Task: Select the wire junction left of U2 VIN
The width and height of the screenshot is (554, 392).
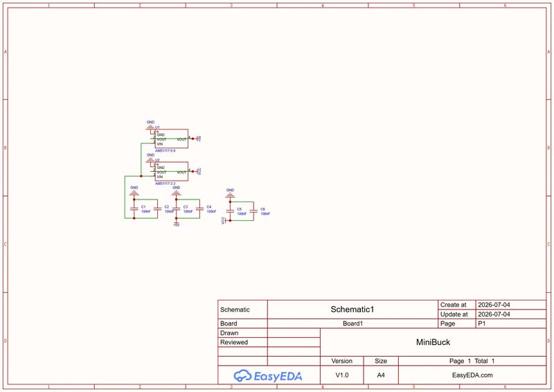Action: (x=141, y=176)
